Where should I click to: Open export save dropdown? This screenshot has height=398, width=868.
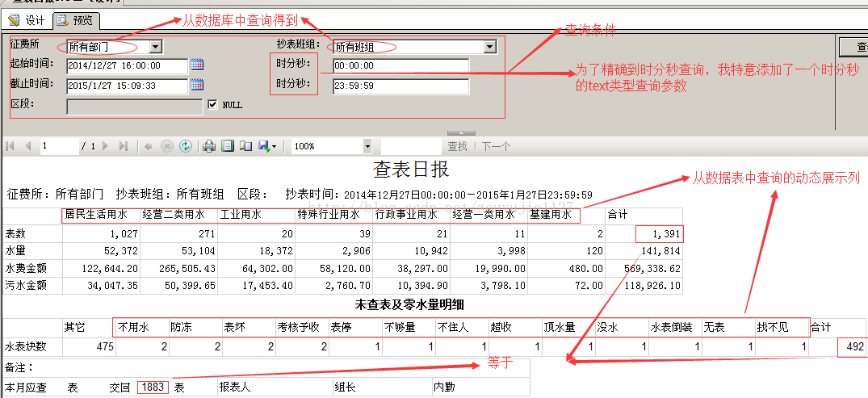pos(267,146)
